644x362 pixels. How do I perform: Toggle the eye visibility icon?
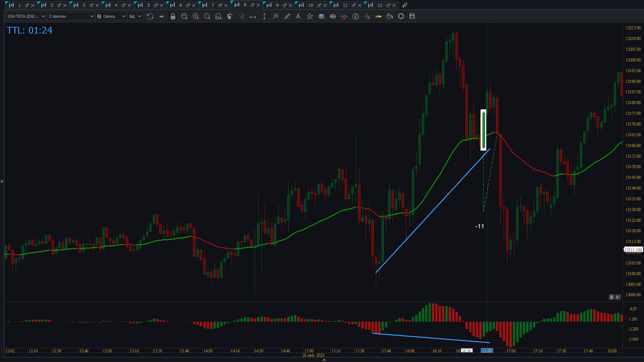[x=332, y=16]
